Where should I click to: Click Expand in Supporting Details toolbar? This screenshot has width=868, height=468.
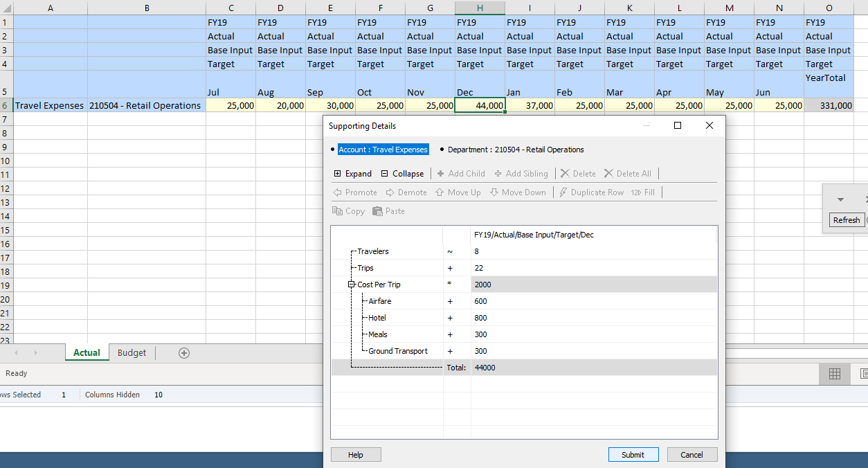pos(353,174)
